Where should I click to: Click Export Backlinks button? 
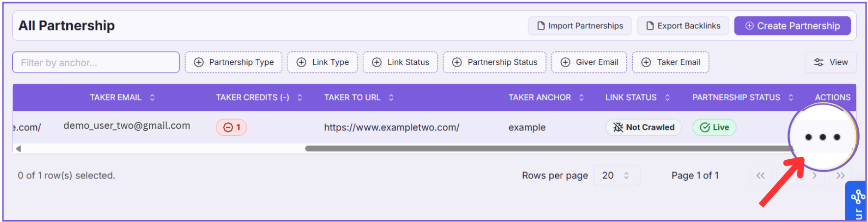point(682,26)
